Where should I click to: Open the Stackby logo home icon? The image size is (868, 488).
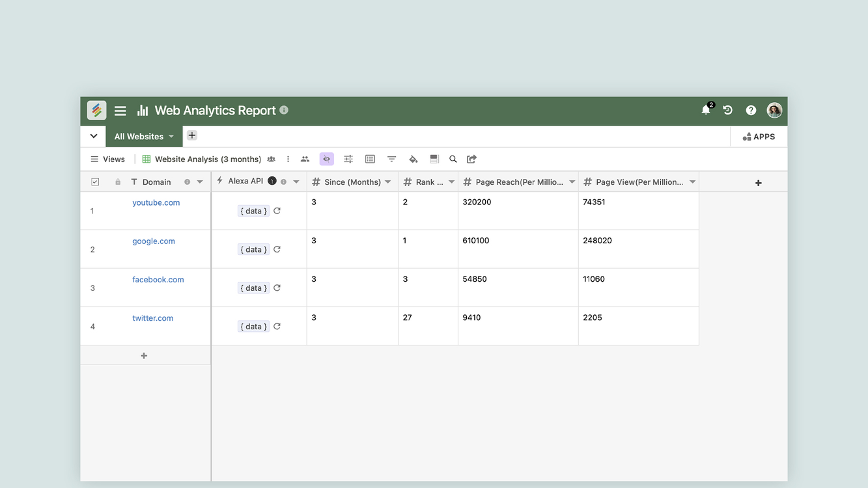click(x=96, y=111)
